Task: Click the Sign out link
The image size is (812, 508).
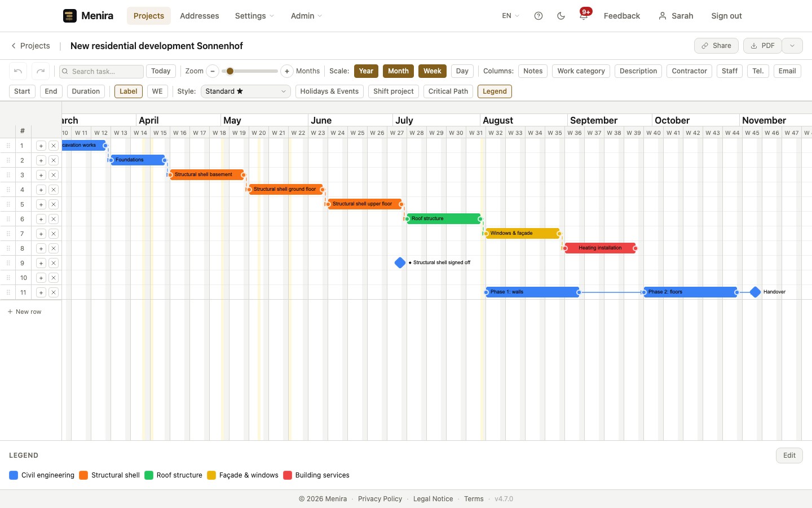Action: pyautogui.click(x=726, y=16)
